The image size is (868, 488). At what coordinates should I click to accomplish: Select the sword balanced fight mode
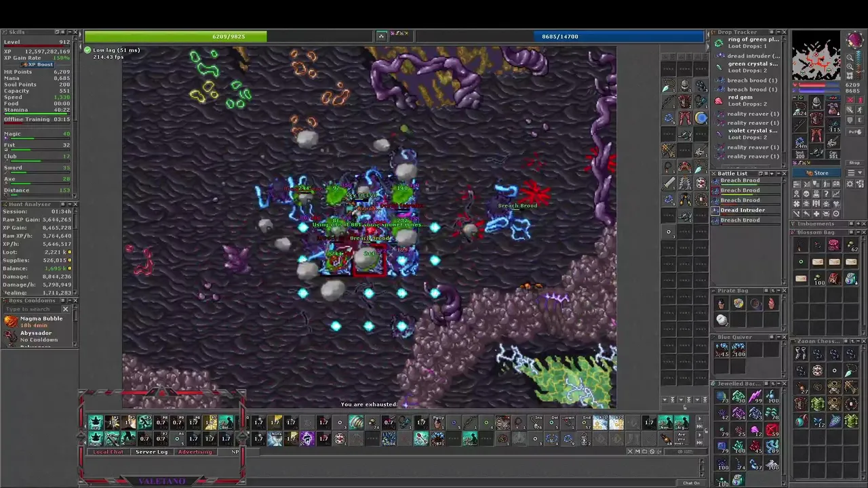pos(850,110)
